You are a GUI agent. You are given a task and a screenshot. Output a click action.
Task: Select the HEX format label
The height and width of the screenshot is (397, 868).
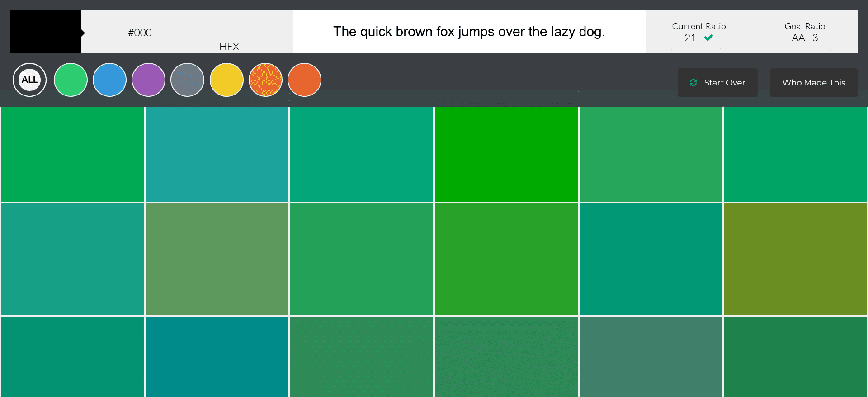click(x=229, y=47)
